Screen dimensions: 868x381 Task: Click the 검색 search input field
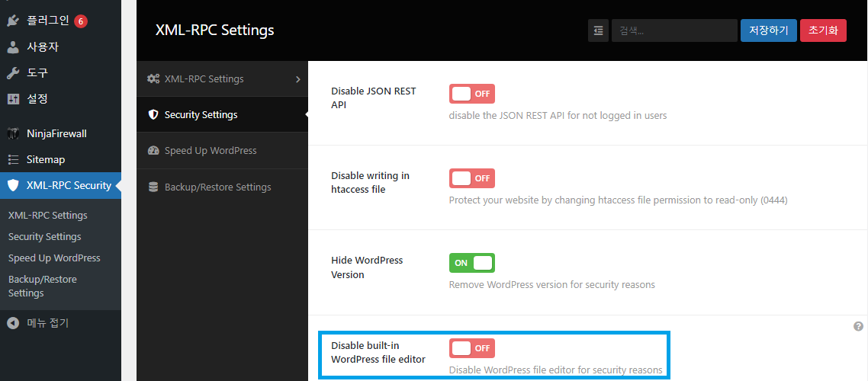tap(674, 30)
